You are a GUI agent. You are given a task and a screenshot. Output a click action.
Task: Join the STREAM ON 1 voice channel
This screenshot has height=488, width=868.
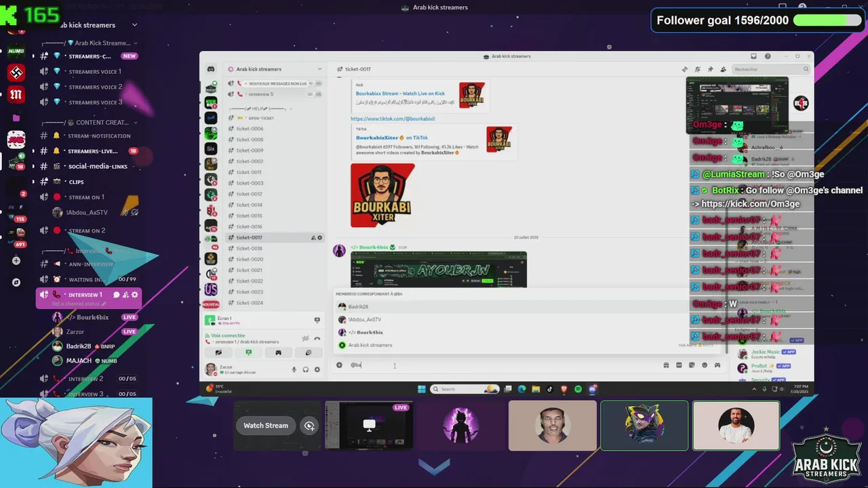point(88,197)
